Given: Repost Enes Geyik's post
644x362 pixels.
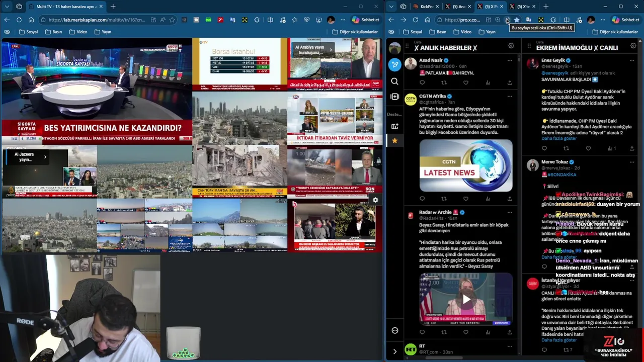Looking at the screenshot, I should (566, 148).
